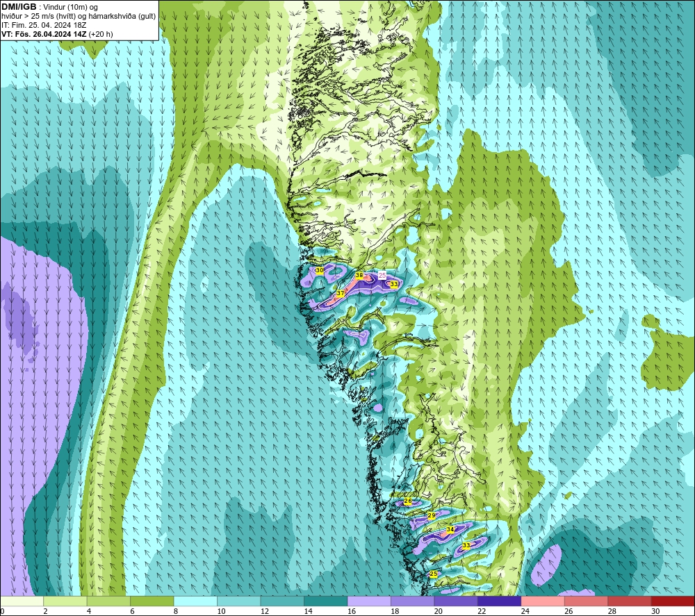
Task: Click the white contour label 25
Action: pos(382,276)
